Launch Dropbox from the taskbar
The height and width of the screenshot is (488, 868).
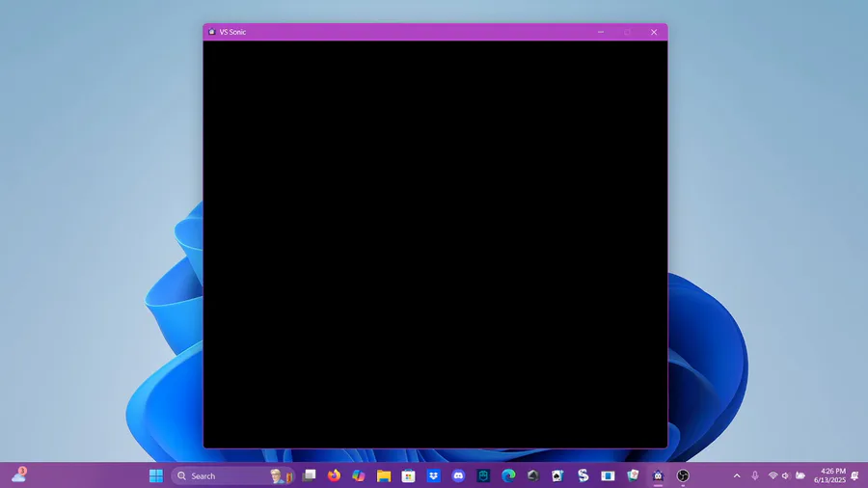click(x=433, y=475)
